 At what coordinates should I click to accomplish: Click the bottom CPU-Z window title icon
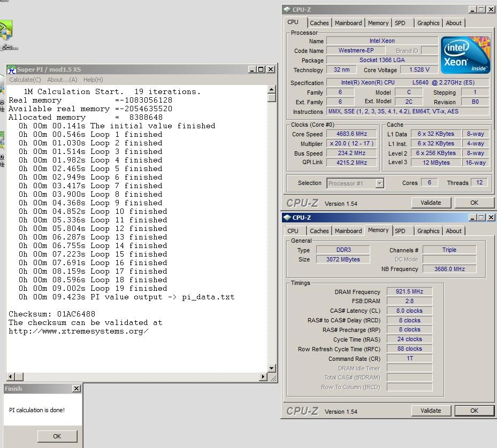click(x=287, y=218)
